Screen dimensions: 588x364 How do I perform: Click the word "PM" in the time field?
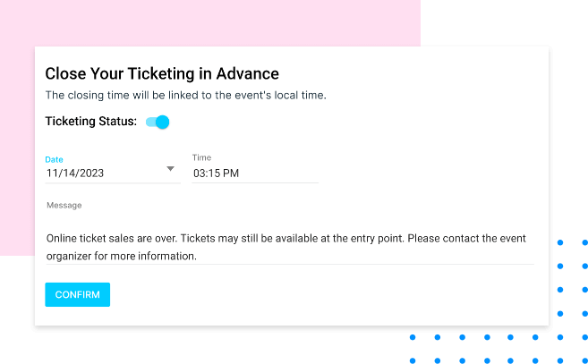(231, 174)
